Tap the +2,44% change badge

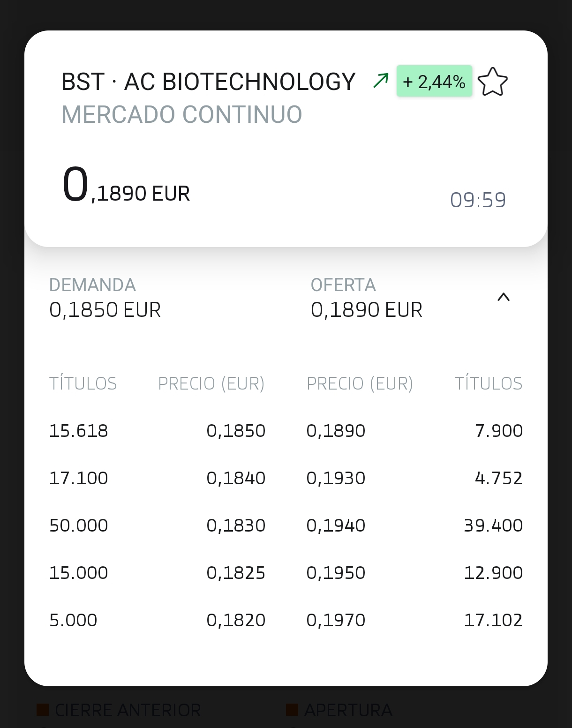pos(434,82)
